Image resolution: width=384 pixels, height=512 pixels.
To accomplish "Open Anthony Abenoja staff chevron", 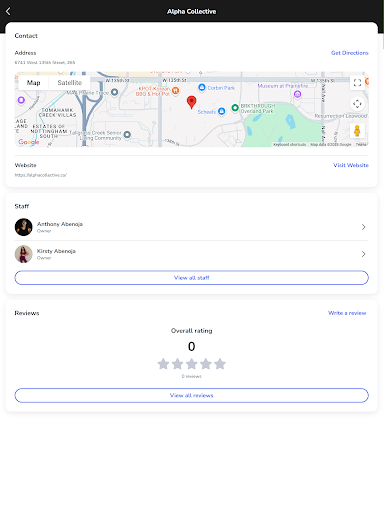I will (363, 227).
